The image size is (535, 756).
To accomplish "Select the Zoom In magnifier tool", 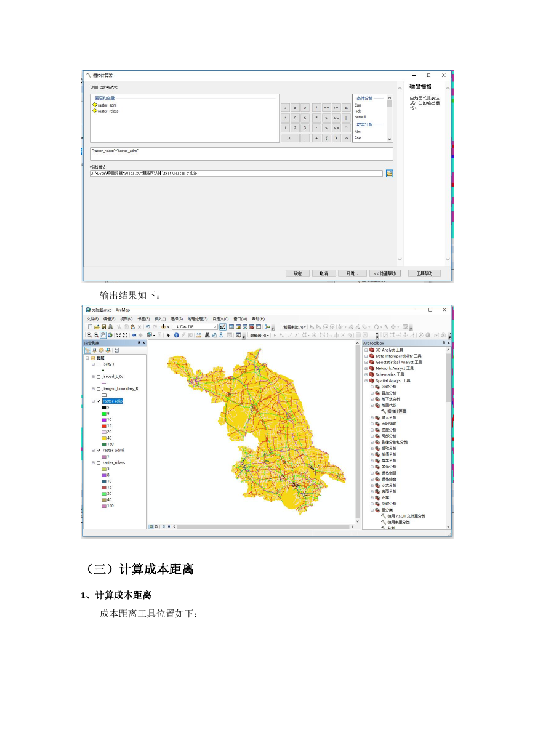I will coord(89,336).
